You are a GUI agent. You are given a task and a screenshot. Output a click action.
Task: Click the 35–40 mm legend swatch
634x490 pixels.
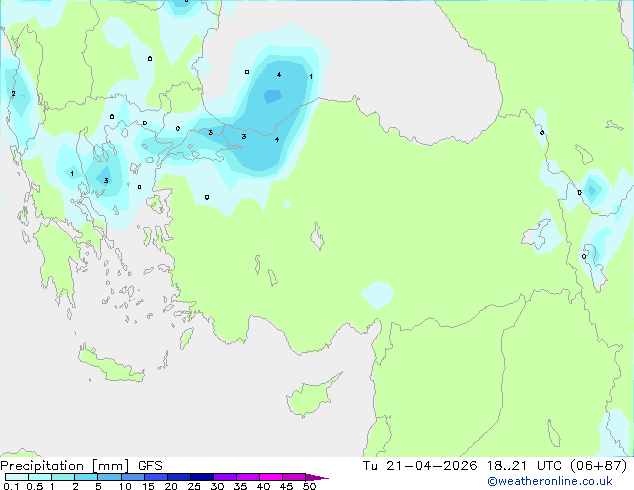[x=247, y=477]
